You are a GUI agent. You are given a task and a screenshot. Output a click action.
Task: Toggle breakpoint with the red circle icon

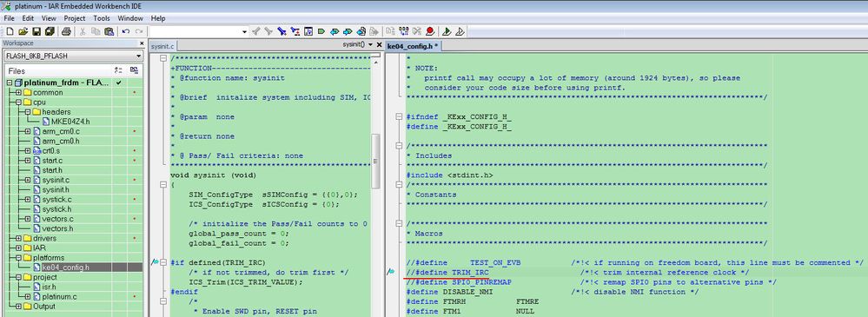[429, 31]
